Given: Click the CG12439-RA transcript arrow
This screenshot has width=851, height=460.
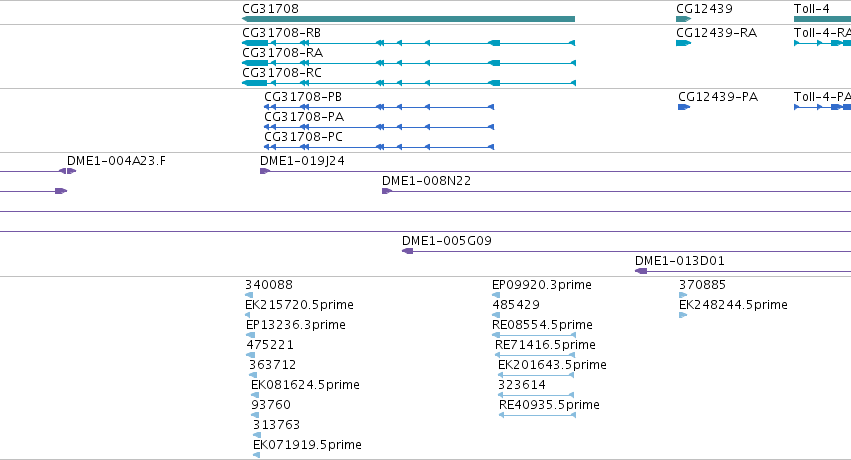Looking at the screenshot, I should pyautogui.click(x=683, y=43).
